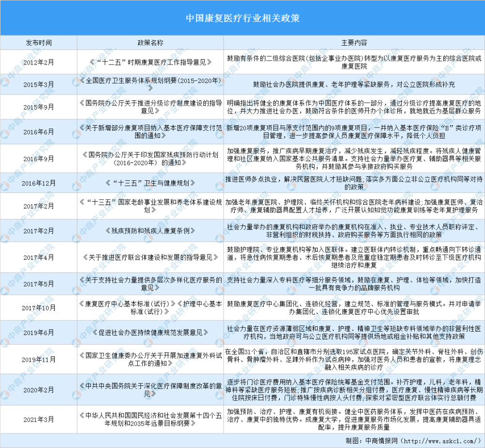Viewport: 485px width, 448px height.
Task: Click policy 《"十二五"时期康复医疗工作指导意见》
Action: (150, 62)
